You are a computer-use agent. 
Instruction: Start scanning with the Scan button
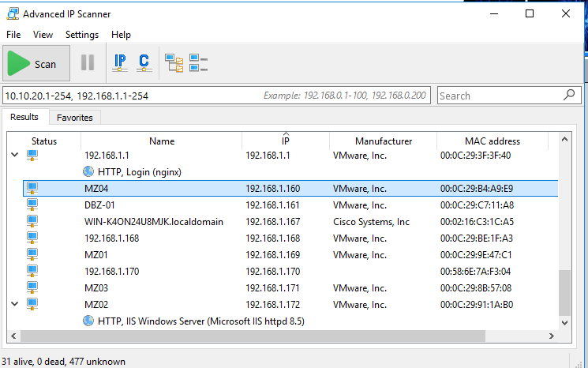pyautogui.click(x=36, y=63)
